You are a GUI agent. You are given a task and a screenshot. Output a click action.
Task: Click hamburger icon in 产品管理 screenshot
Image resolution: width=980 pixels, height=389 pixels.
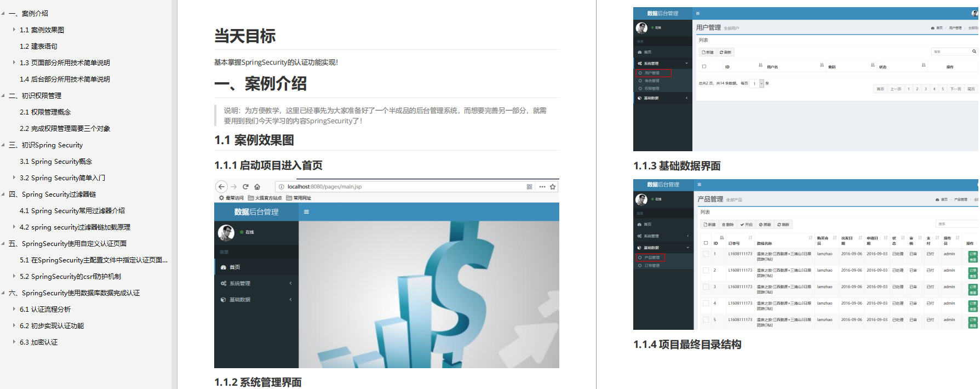(x=700, y=185)
